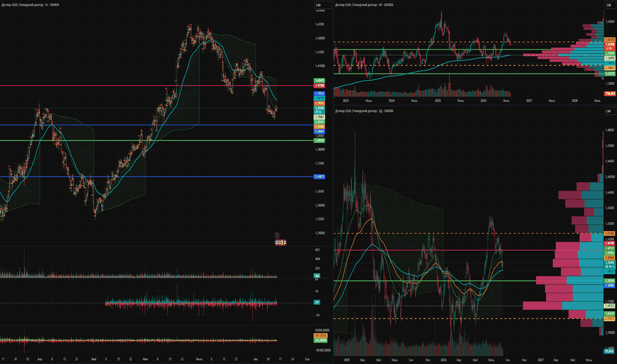Screen dimensions: 617x364
Task: Select upper orange dashed line on weekly chart
Action: (468, 42)
